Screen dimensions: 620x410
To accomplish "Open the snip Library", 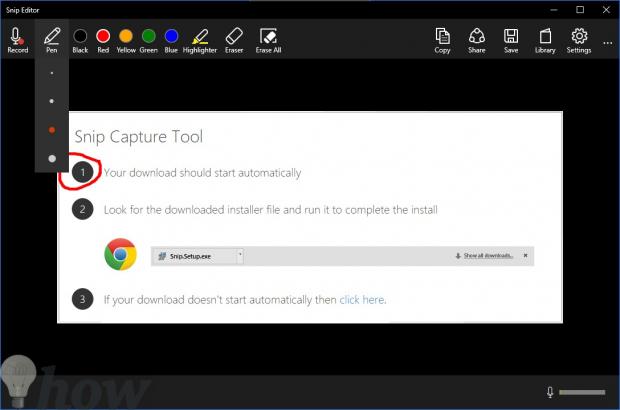I will pos(545,38).
